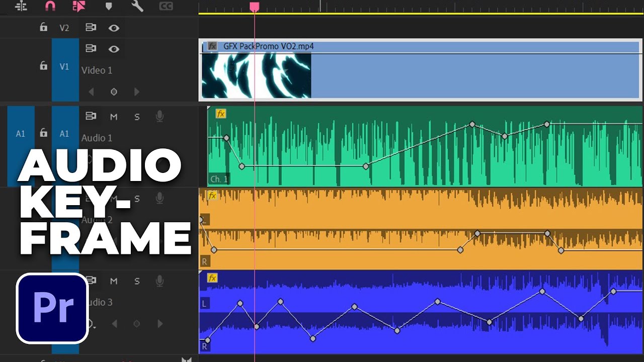Solo the Audio 3 track
644x362 pixels.
[x=137, y=281]
